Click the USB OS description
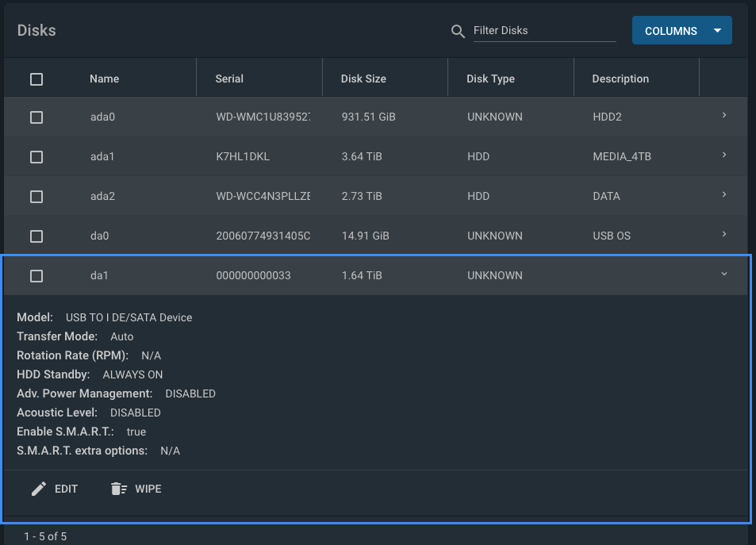 pos(612,236)
